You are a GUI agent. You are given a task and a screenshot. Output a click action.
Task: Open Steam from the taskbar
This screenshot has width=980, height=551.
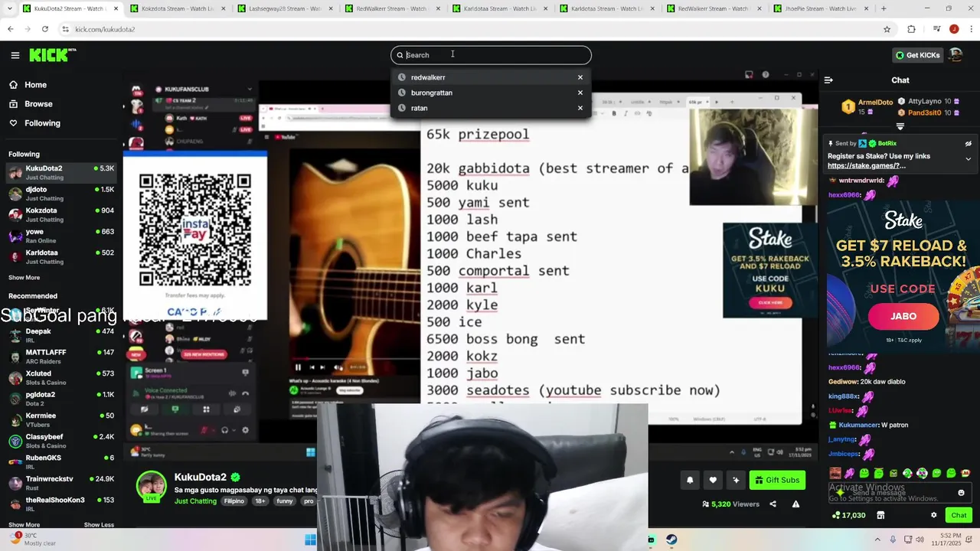tap(671, 540)
